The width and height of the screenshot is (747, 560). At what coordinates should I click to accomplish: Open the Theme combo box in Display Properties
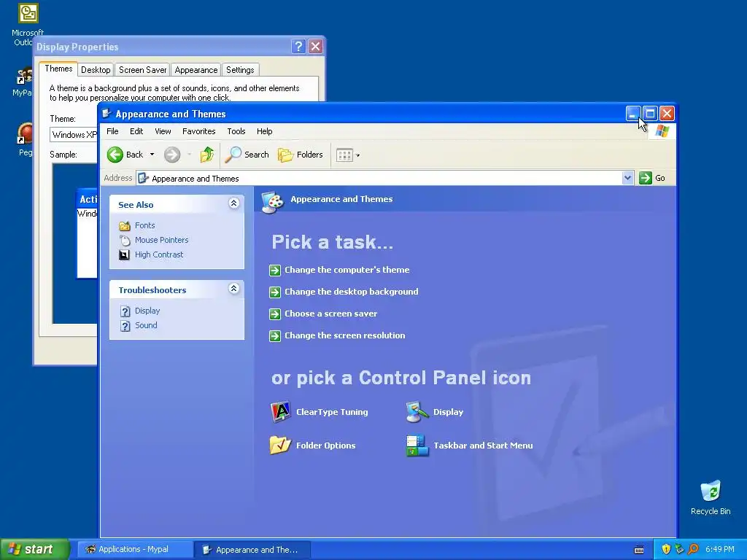tap(74, 135)
